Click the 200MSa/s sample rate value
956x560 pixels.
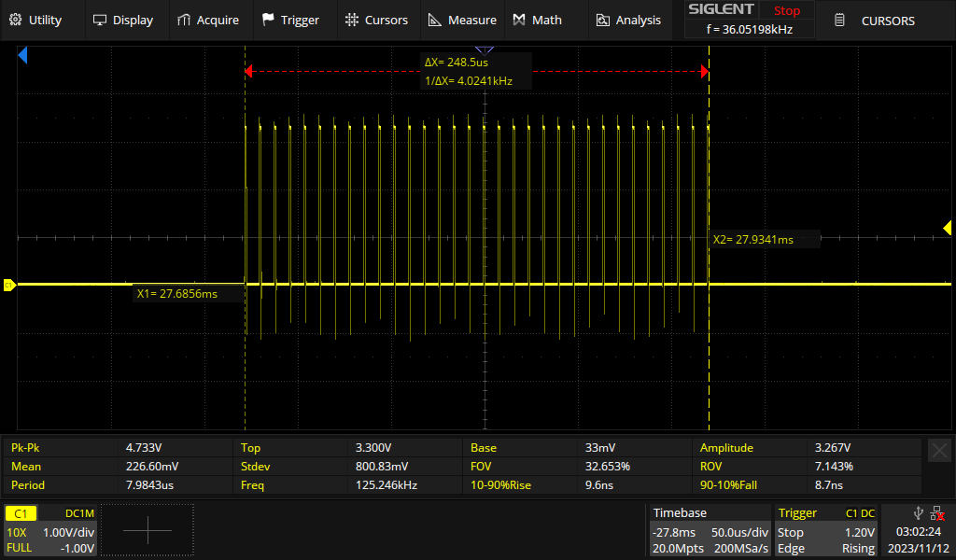tap(739, 549)
